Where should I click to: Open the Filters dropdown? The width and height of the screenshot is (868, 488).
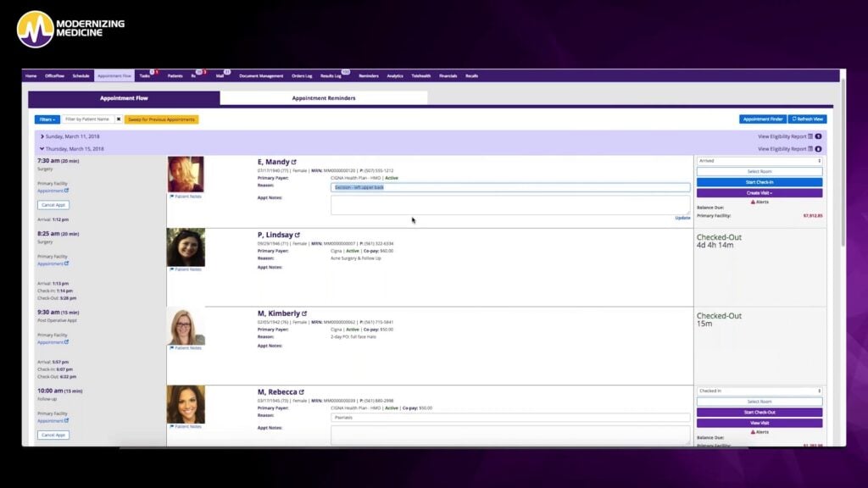pyautogui.click(x=47, y=119)
